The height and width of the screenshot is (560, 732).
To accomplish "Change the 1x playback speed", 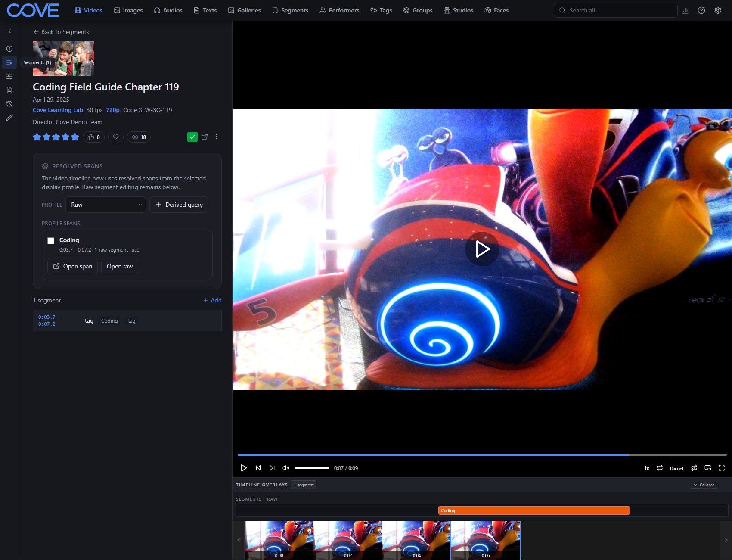I will pos(647,468).
